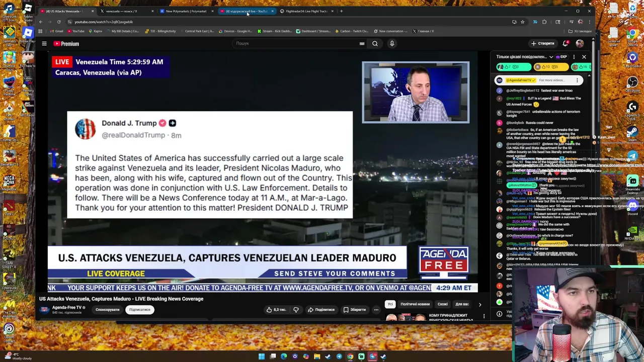This screenshot has height=362, width=644.
Task: Click the Підписатися subscribe button
Action: tap(140, 310)
